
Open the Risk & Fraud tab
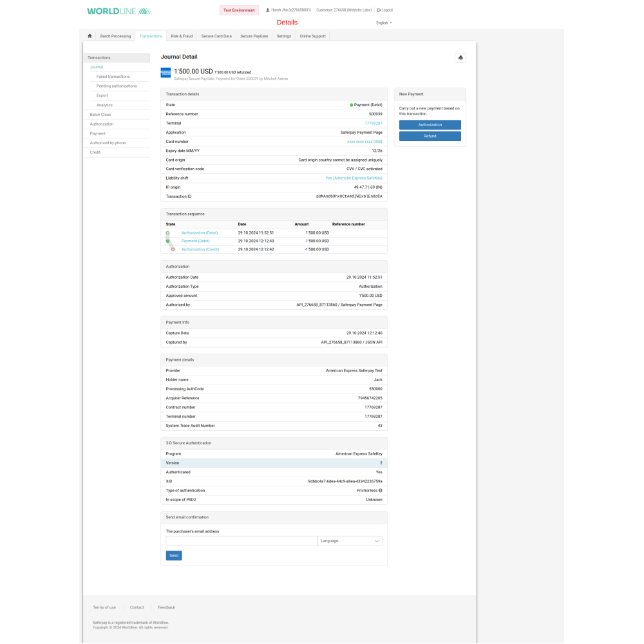(182, 36)
